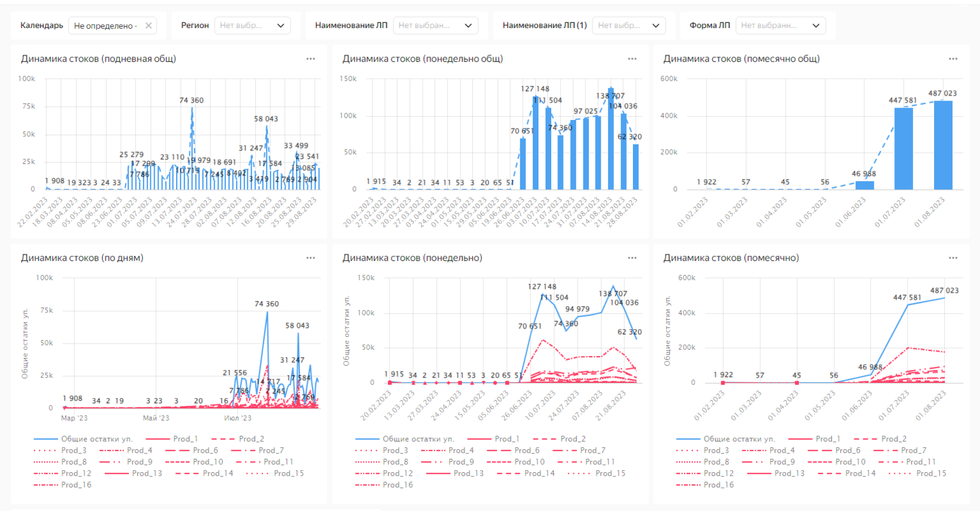Screen dimensions: 980x511
Task: Expand the 'Наименование ЛП (1)' dropdown
Action: [x=629, y=26]
